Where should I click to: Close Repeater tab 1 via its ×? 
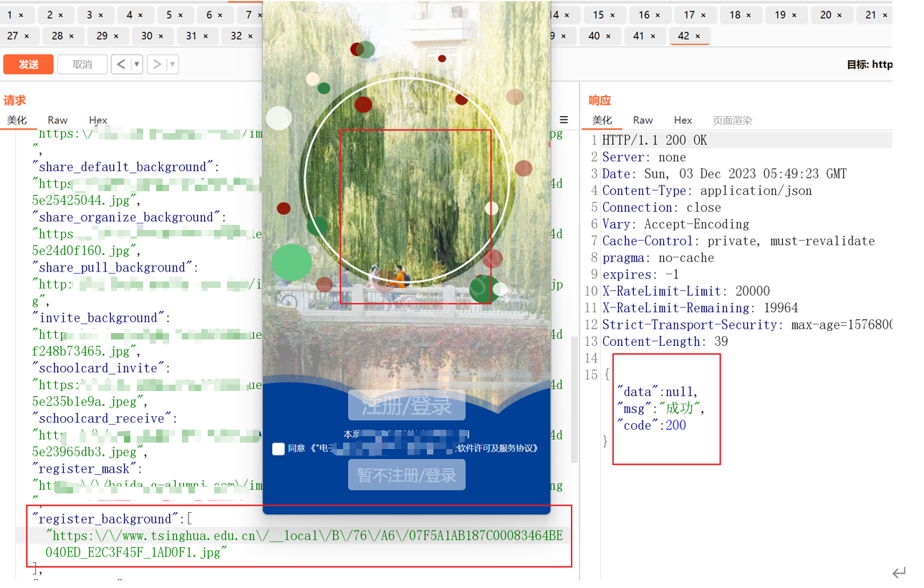click(21, 15)
